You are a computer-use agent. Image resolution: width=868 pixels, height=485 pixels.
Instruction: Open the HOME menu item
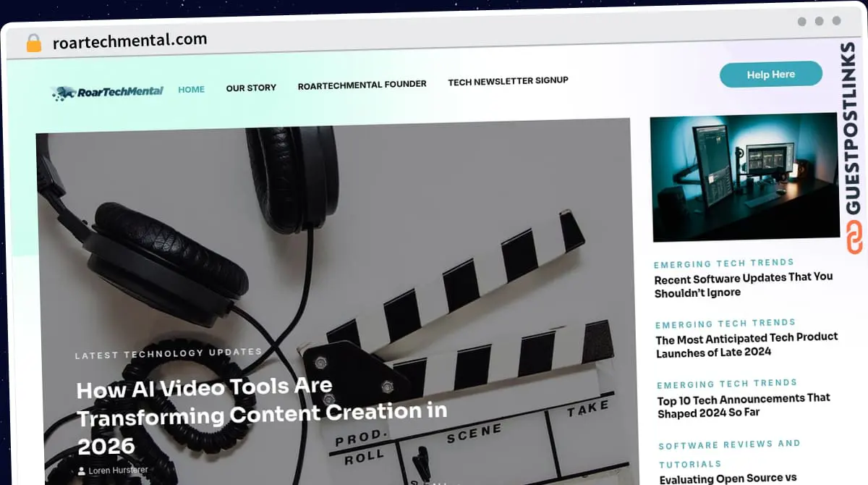click(192, 90)
